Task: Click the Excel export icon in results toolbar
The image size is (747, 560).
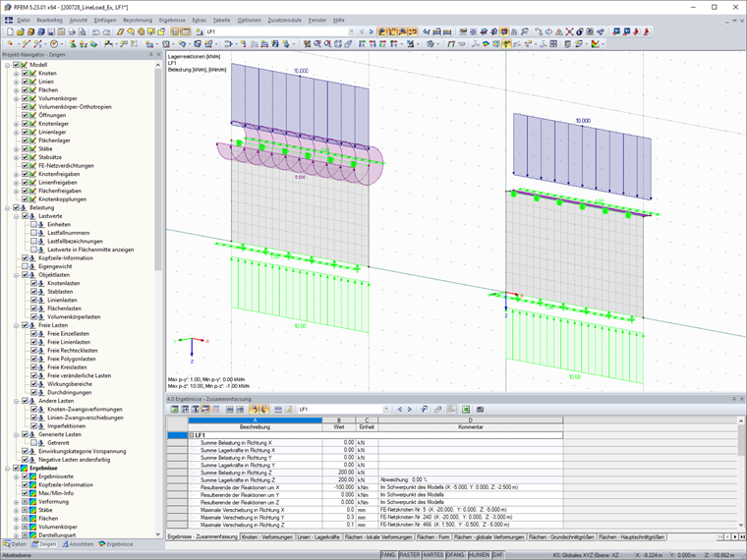Action: point(466,410)
